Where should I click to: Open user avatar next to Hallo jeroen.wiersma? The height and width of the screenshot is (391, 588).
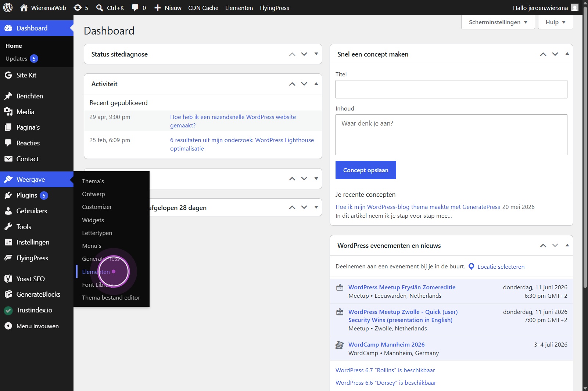[575, 7]
